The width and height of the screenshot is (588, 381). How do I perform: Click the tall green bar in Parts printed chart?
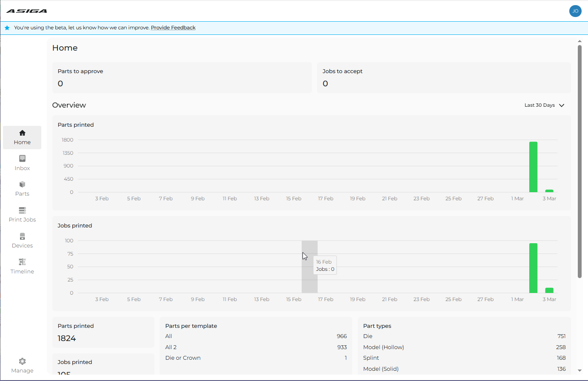coord(533,167)
